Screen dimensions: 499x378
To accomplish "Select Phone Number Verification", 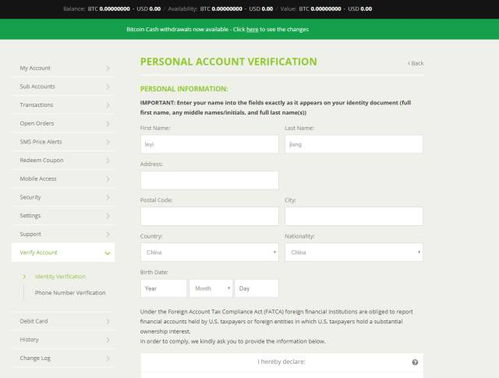I will coord(70,293).
